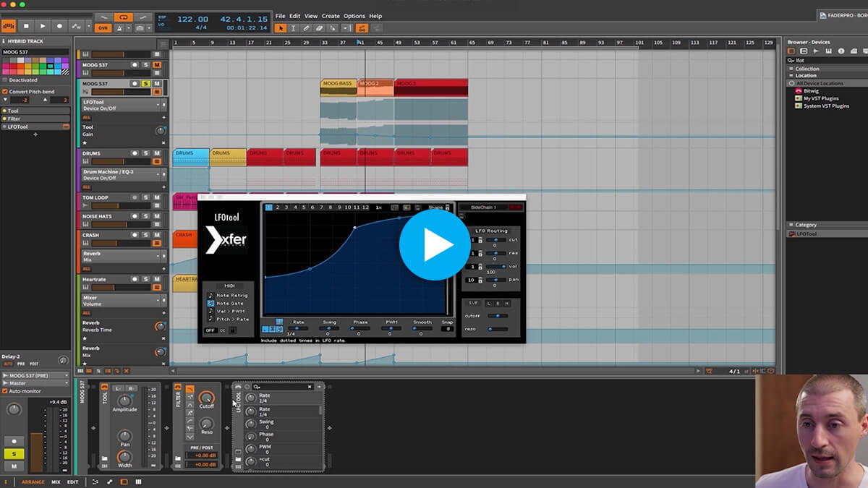Screen dimensions: 868x488
Task: Click the tempo value 122.00
Action: coord(193,19)
